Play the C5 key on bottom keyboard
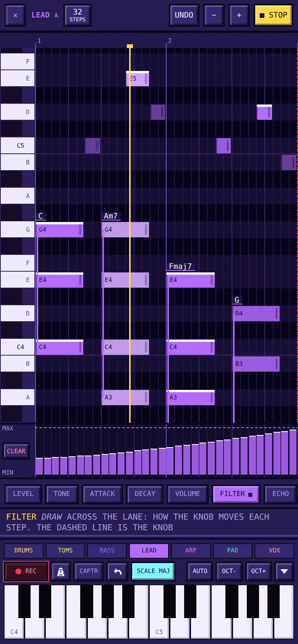298x644 pixels. [159, 612]
